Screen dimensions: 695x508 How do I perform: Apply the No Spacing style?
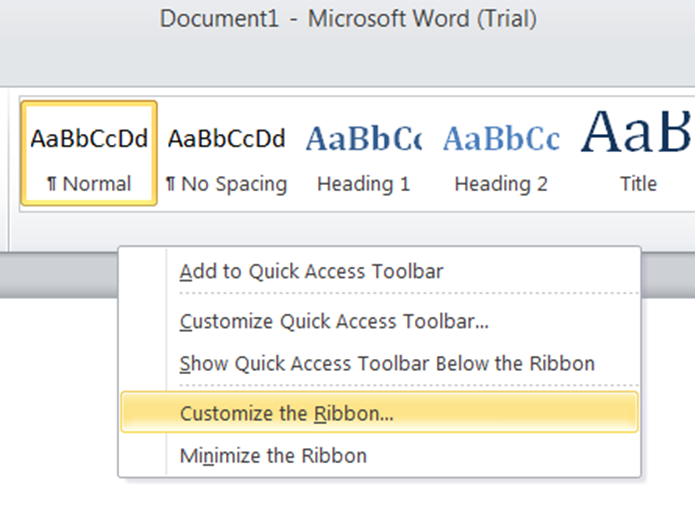pyautogui.click(x=226, y=153)
